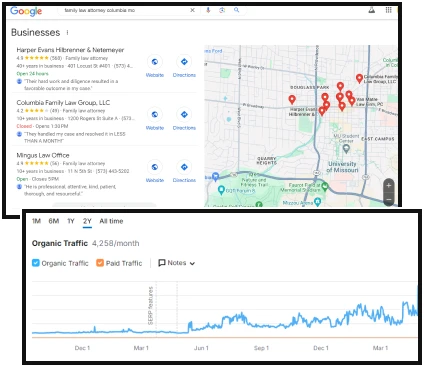Zoom in on the map
The height and width of the screenshot is (367, 424).
tap(389, 186)
